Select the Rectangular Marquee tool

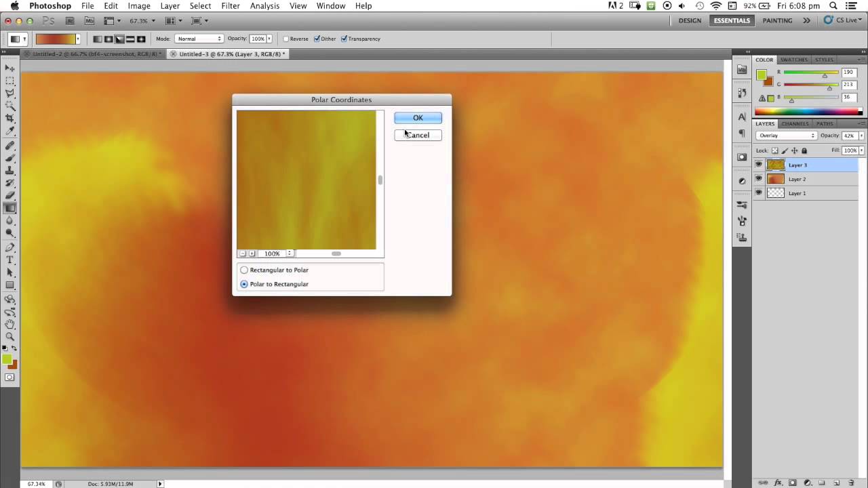tap(10, 81)
